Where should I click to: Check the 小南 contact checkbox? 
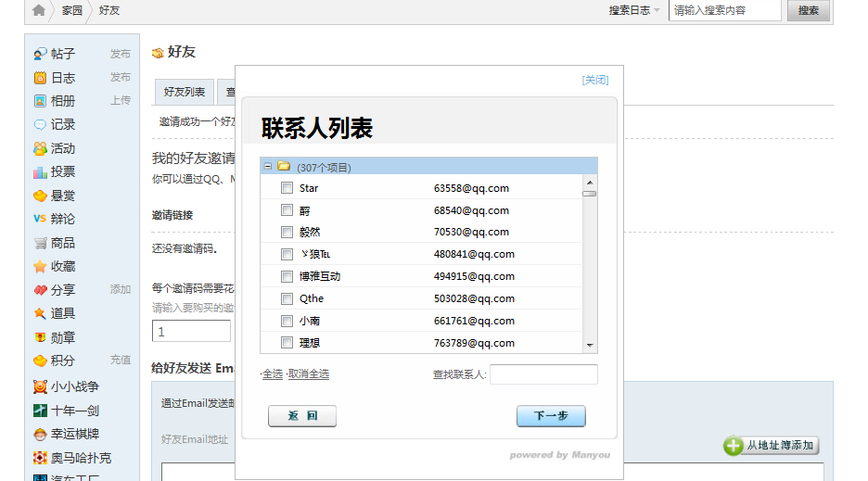287,321
